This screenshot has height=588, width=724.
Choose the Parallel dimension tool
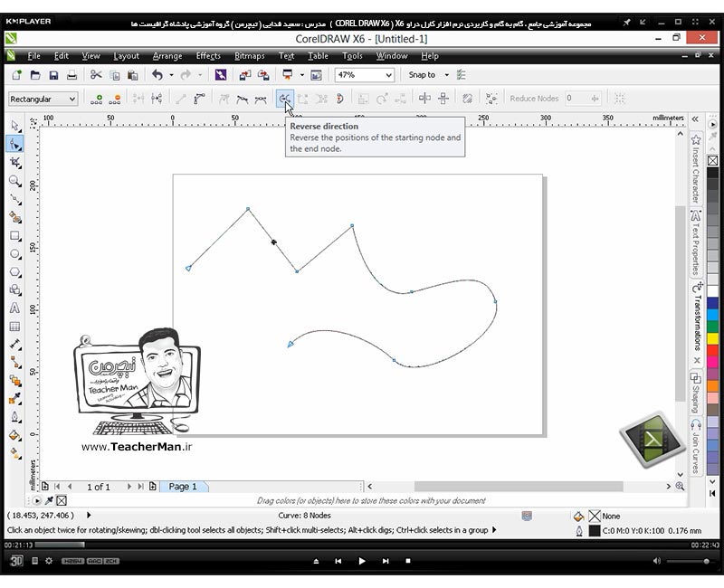click(x=14, y=345)
